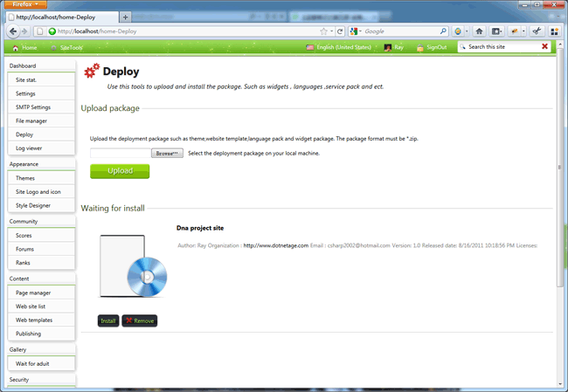
Task: Open File manager in sidebar
Action: [41, 120]
